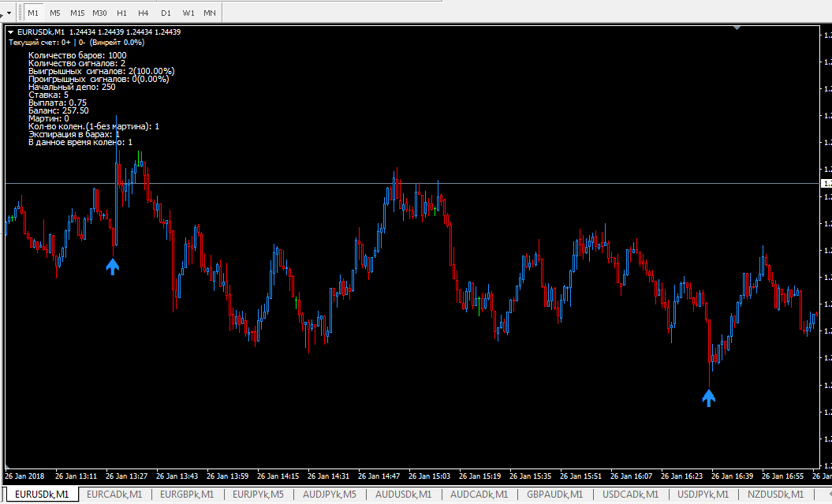Show the AUDUSDk,M1 chart tab
The width and height of the screenshot is (832, 504).
coord(403,495)
